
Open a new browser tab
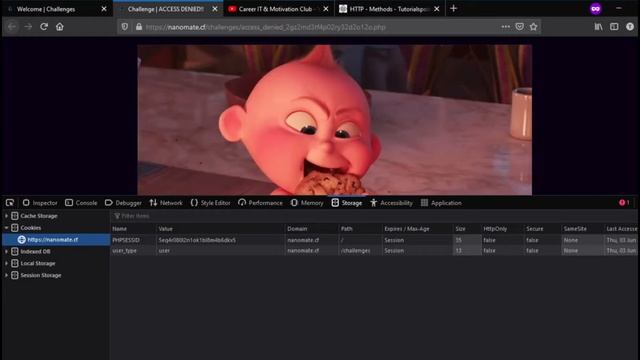[453, 9]
